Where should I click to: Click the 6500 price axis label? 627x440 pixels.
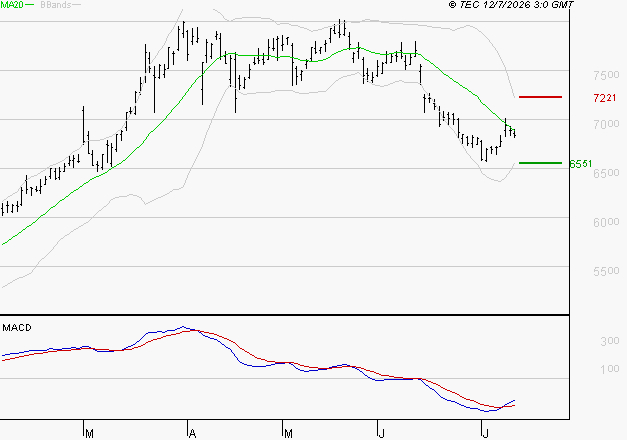pyautogui.click(x=606, y=173)
